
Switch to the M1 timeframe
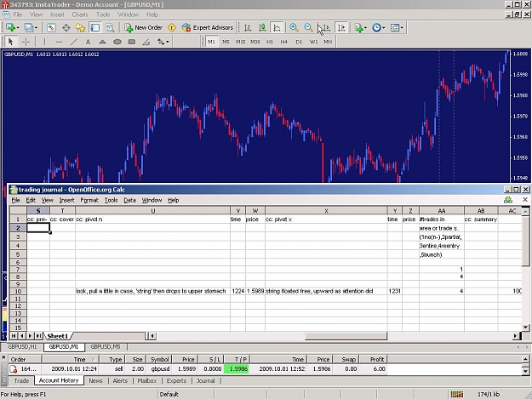211,42
